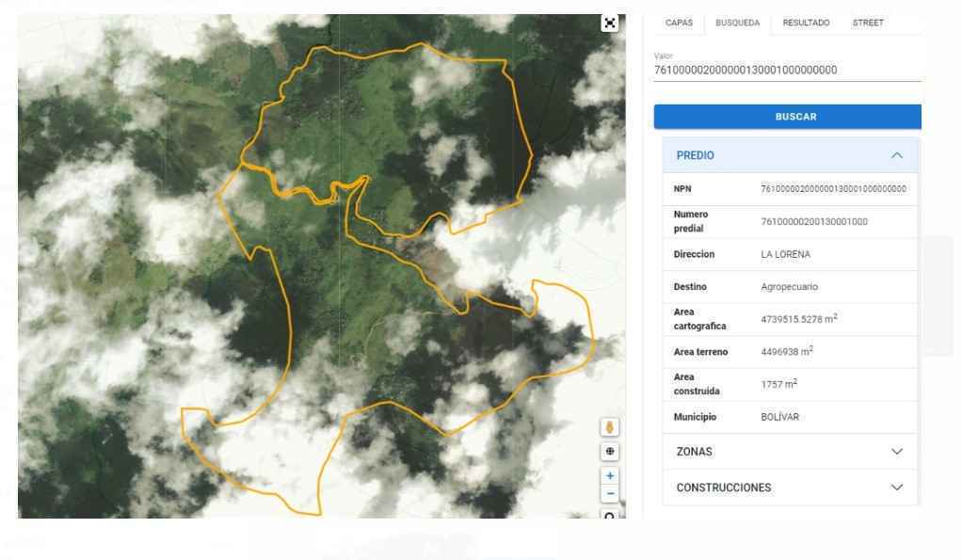This screenshot has height=560, width=962.
Task: Click the magnifier icon below zoom controls
Action: point(610,514)
